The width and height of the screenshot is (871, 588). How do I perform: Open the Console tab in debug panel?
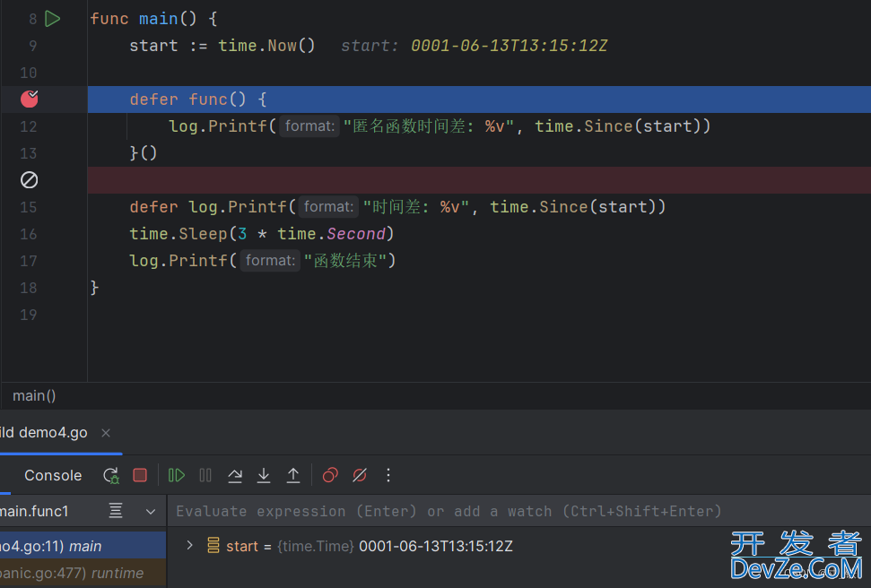[x=53, y=475]
